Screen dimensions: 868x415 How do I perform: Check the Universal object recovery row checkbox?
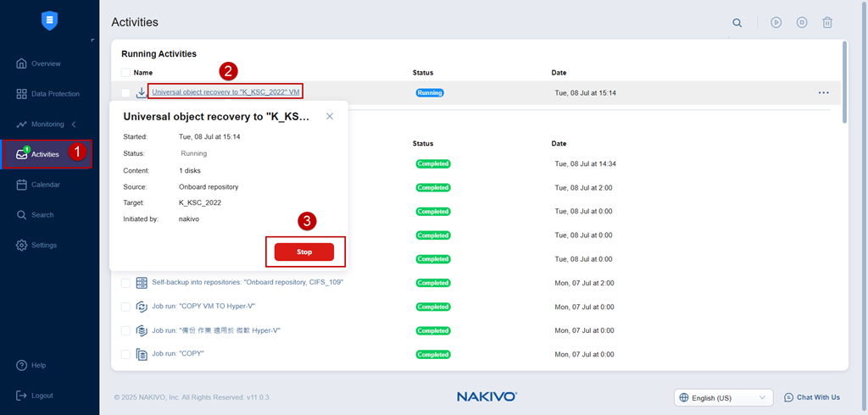point(125,93)
